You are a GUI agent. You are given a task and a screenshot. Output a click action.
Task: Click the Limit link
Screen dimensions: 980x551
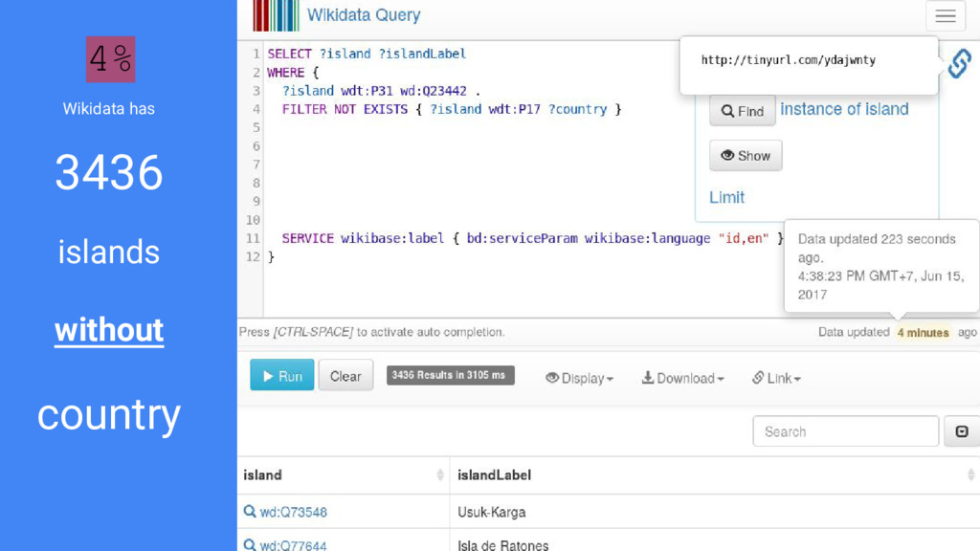coord(726,197)
